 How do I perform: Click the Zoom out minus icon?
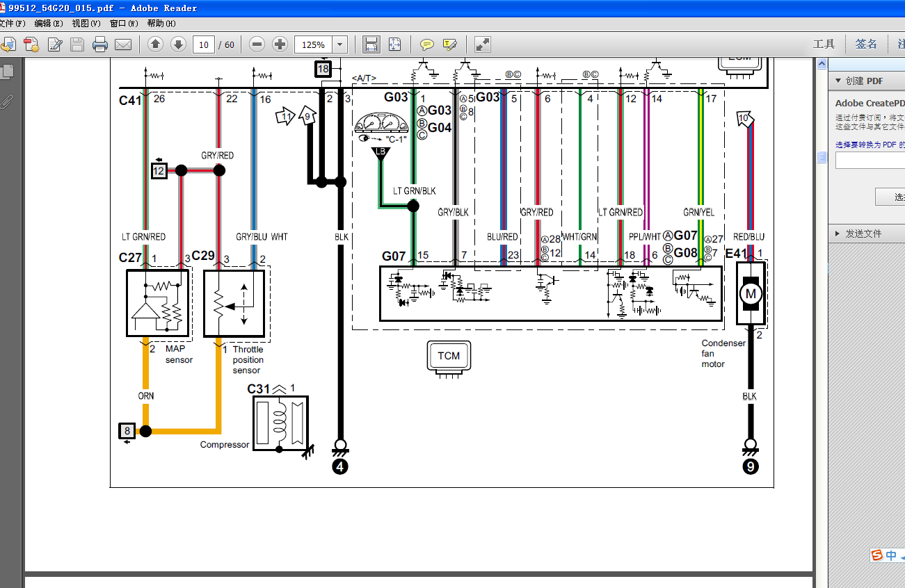pos(257,44)
